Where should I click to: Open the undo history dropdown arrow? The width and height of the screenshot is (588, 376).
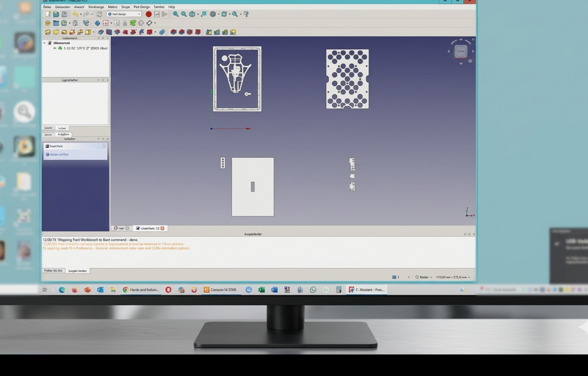[x=80, y=14]
